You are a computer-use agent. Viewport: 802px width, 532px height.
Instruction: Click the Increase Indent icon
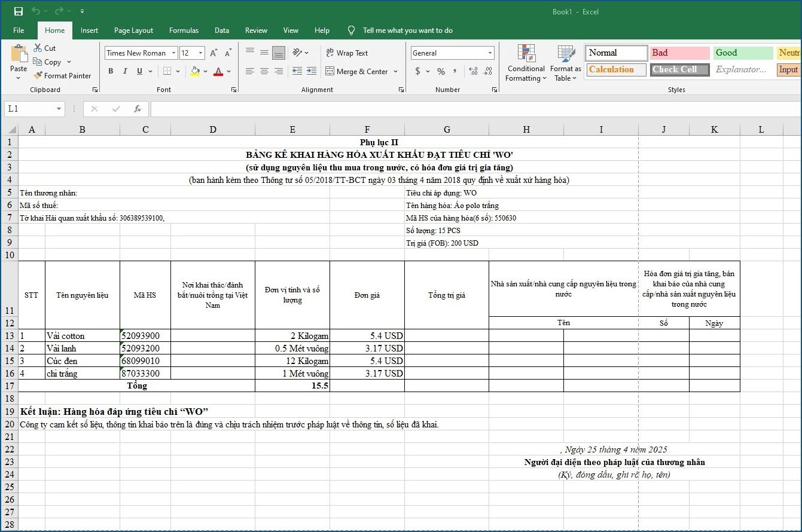[311, 71]
